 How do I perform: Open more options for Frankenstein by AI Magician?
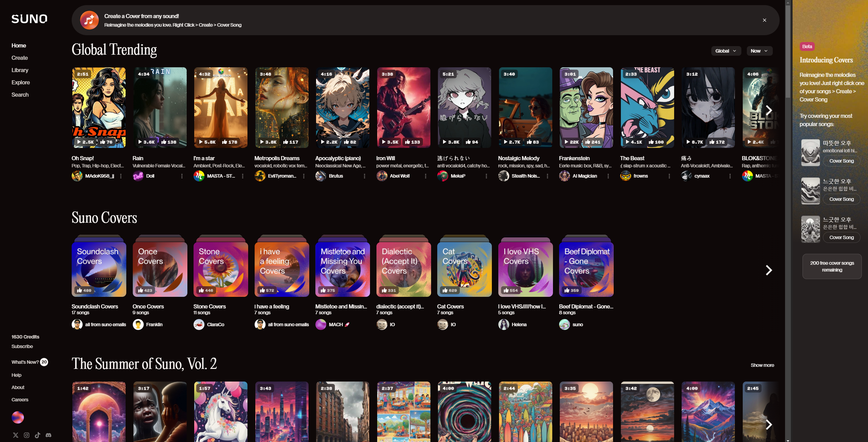click(x=608, y=176)
